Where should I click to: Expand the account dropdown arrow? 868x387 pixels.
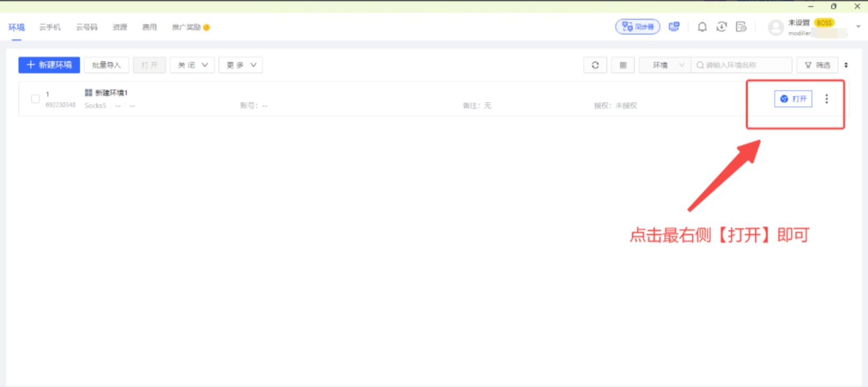tap(858, 27)
